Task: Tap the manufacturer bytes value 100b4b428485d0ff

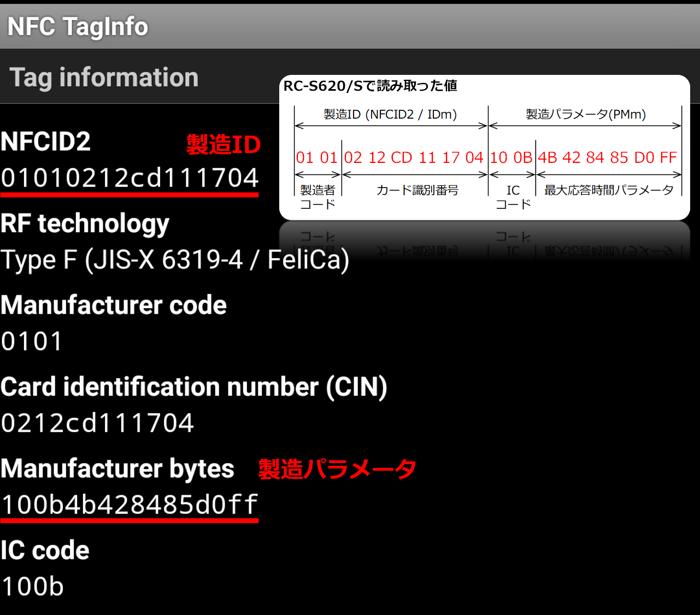Action: (130, 505)
